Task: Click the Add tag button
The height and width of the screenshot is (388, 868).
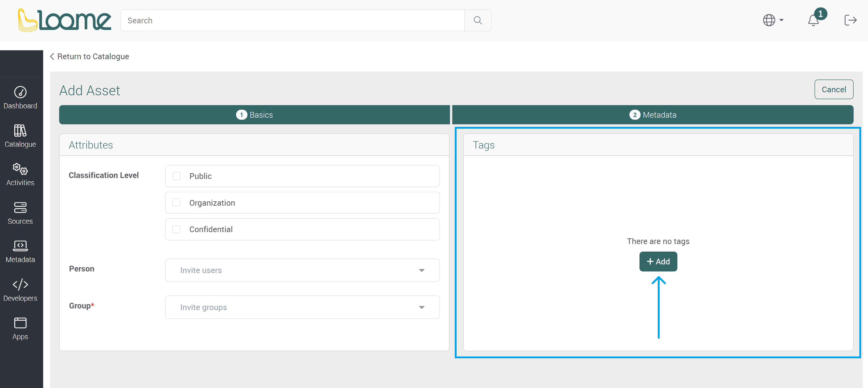Action: coord(658,261)
